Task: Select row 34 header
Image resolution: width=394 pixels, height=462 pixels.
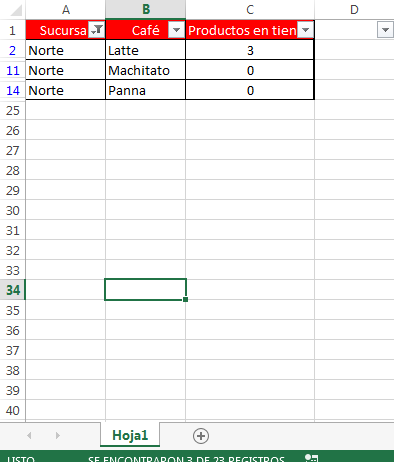Action: [x=13, y=290]
